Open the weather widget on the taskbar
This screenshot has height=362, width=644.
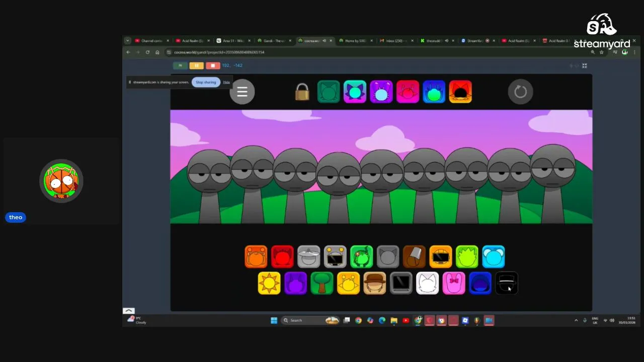click(x=137, y=320)
